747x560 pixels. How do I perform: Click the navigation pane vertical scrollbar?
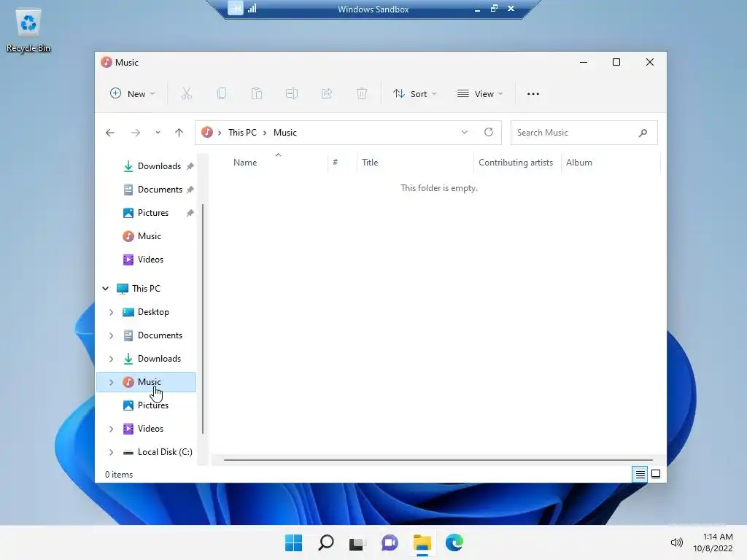(x=203, y=319)
